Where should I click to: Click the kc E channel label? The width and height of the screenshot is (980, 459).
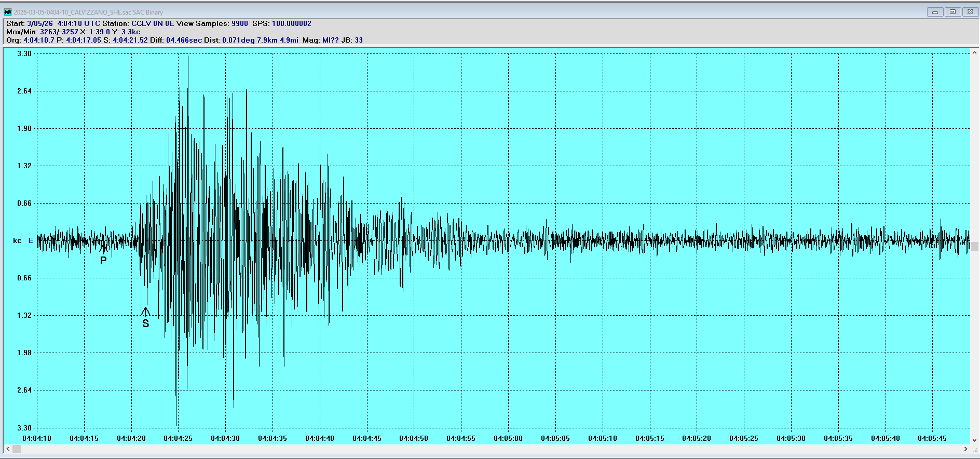[x=23, y=240]
